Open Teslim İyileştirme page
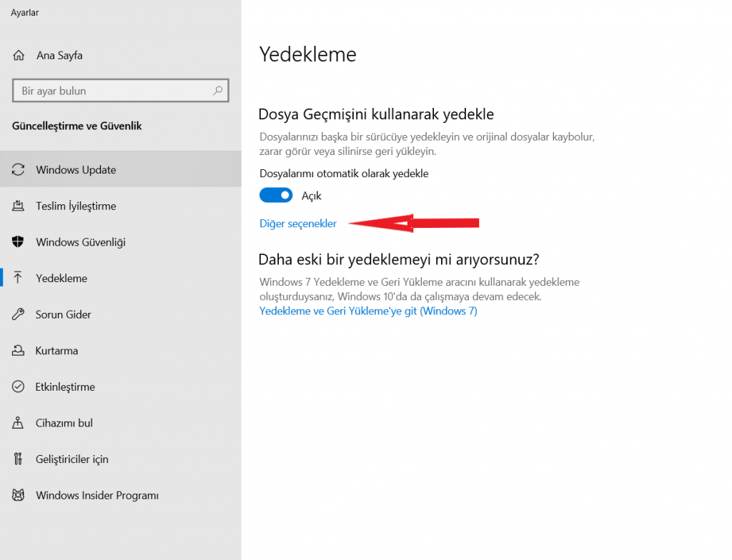 (x=120, y=206)
